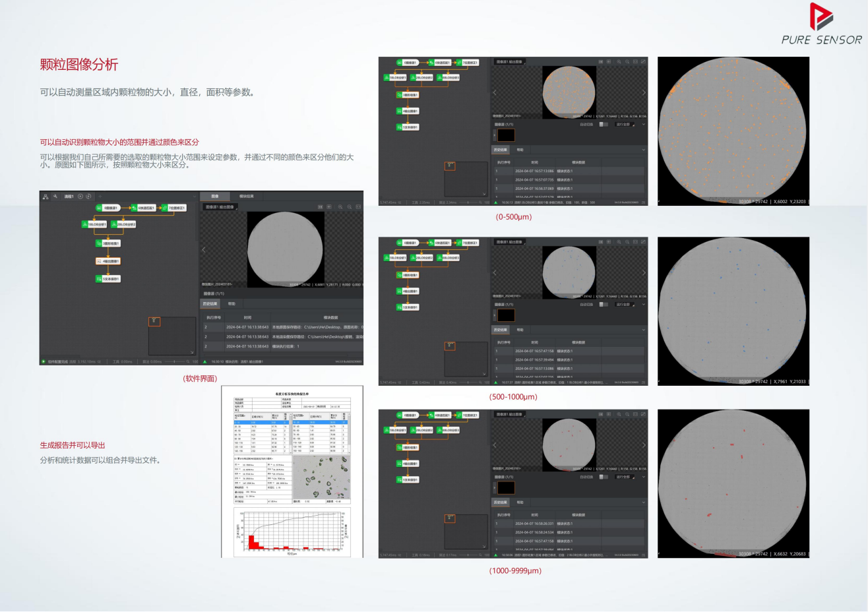Toggle 自动切换 switch in 1000-9999µm screenshot
Screen dimensions: 868x612
604,477
